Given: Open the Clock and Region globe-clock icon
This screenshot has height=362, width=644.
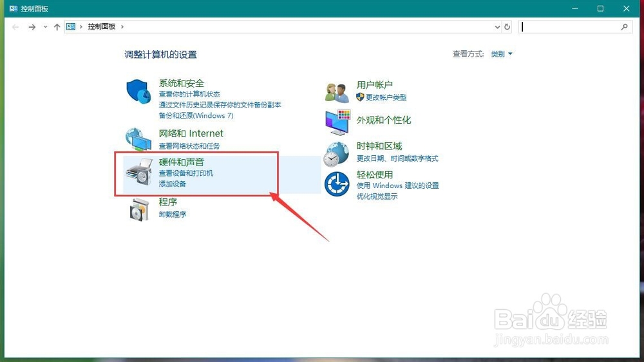Looking at the screenshot, I should (x=336, y=154).
